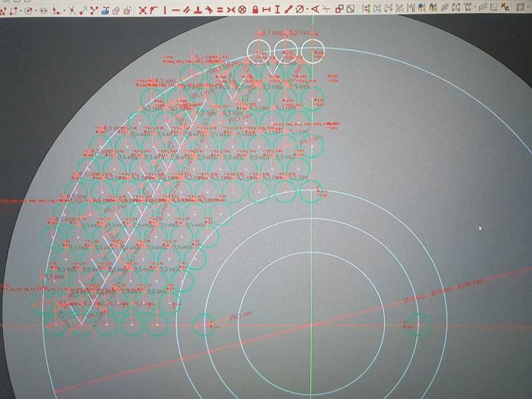Image resolution: width=532 pixels, height=399 pixels.
Task: Select the Trim edge tool
Action: [72, 10]
